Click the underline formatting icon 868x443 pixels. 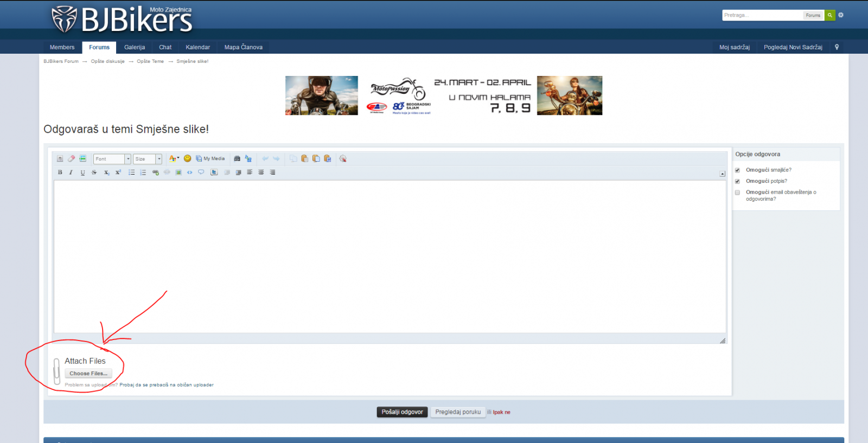click(82, 172)
